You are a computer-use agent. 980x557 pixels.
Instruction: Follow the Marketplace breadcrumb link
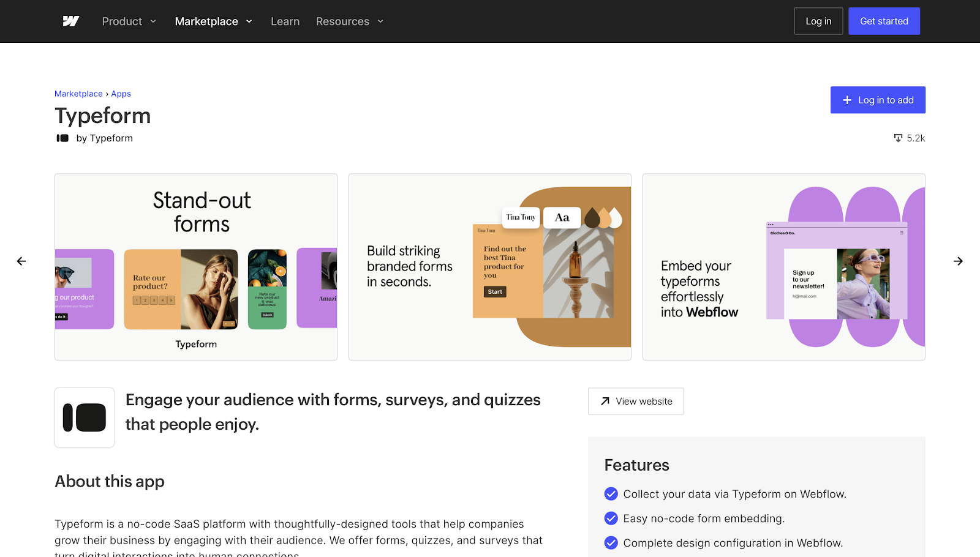pos(78,94)
